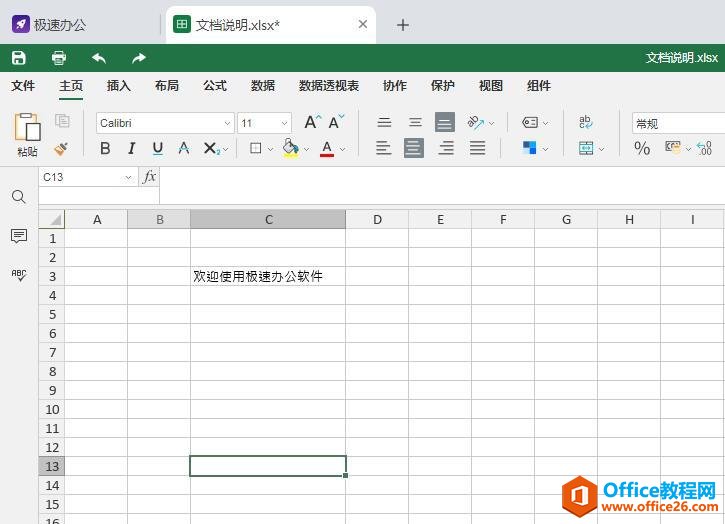Select column D header
The image size is (725, 524).
click(377, 219)
